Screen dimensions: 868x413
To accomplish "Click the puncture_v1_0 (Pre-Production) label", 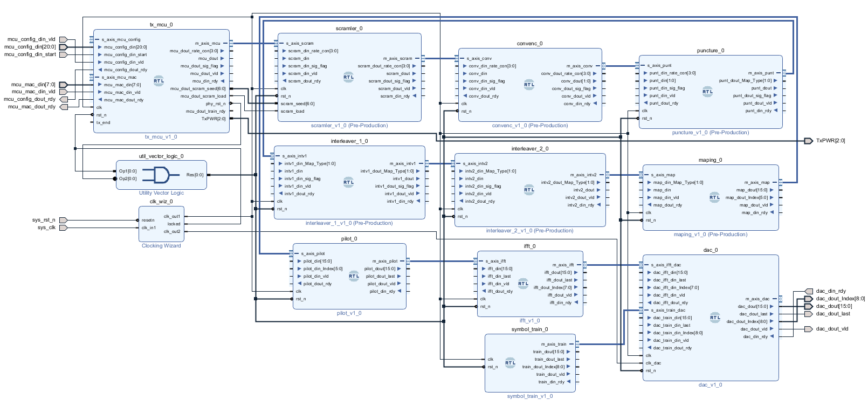I will [711, 133].
